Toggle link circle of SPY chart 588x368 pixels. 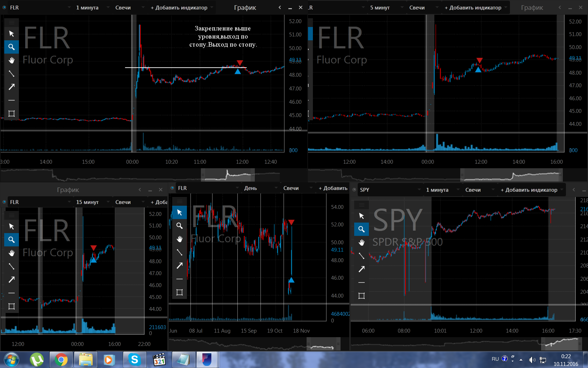(354, 190)
